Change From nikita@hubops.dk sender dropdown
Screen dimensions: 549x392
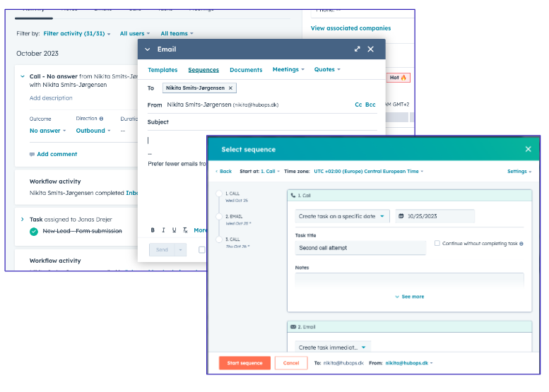point(409,363)
